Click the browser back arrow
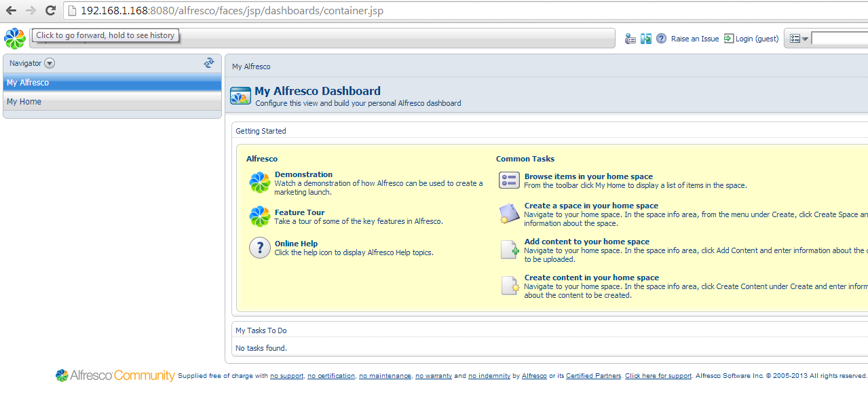Viewport: 868px width, 418px height. tap(11, 10)
